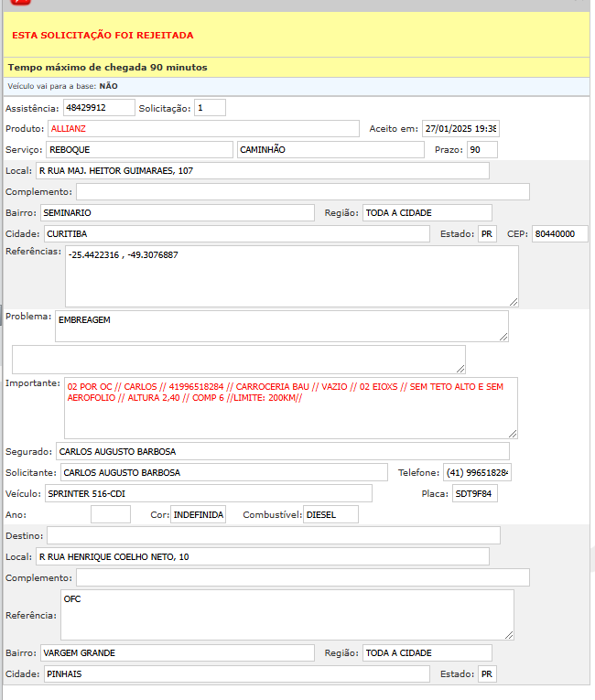Focus the Combustível field showing DIESEL
This screenshot has height=700, width=595.
330,515
